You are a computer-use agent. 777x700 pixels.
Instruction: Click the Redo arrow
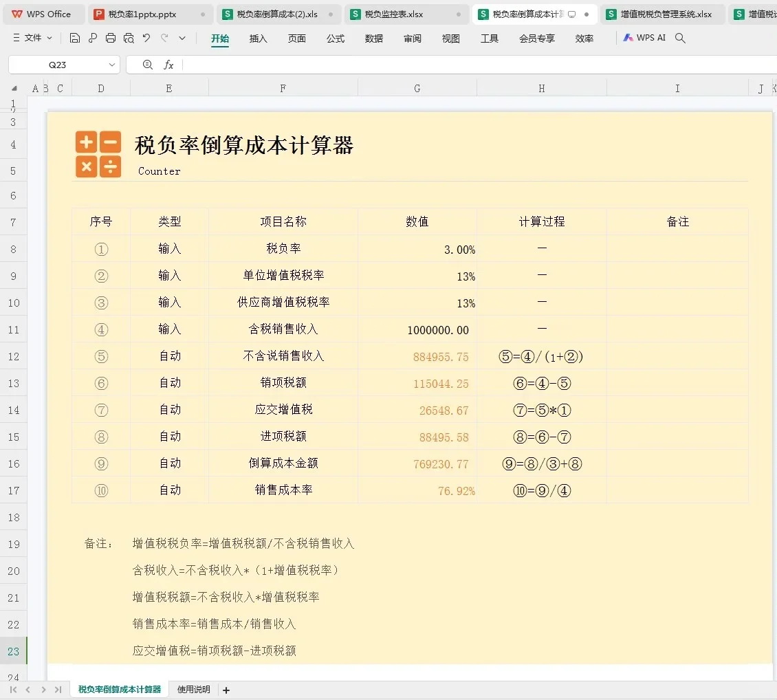click(164, 38)
